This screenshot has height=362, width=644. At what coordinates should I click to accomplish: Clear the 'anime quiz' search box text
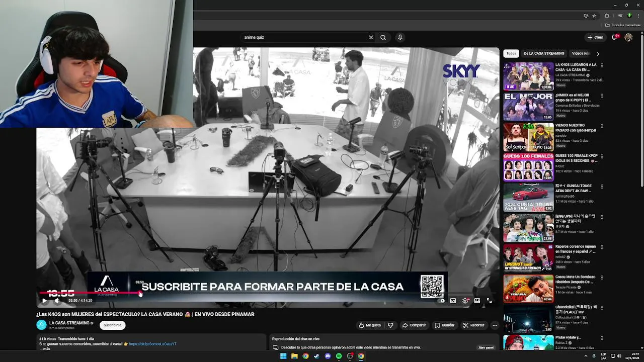(371, 37)
